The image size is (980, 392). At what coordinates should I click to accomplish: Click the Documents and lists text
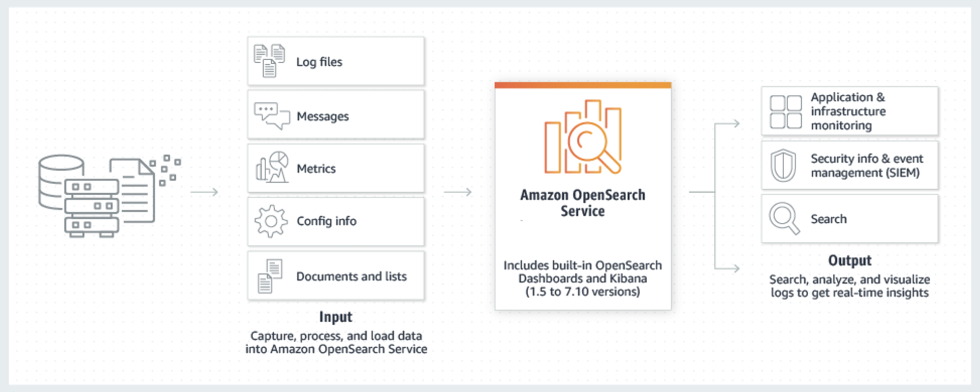click(351, 276)
